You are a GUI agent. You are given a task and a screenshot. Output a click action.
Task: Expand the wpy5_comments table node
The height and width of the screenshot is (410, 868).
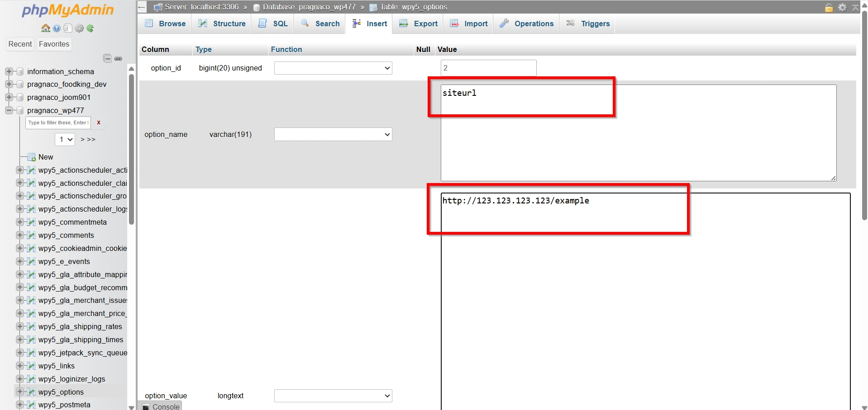[19, 235]
